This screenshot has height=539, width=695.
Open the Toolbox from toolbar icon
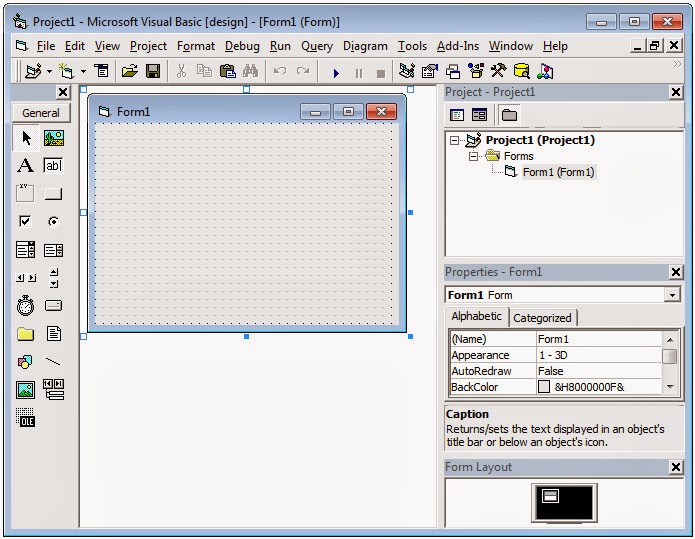point(498,71)
